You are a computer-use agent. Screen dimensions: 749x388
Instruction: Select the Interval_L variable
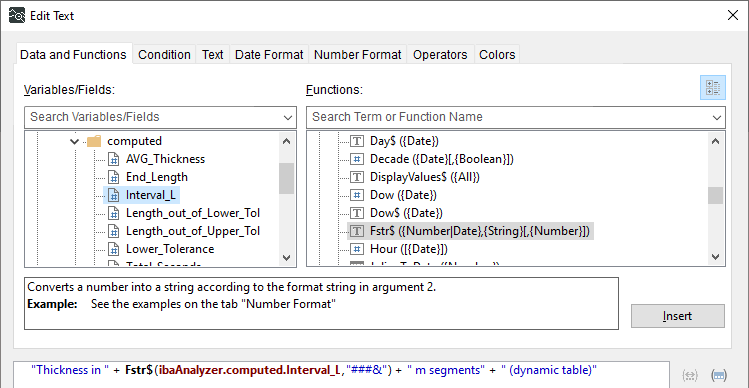coord(150,195)
